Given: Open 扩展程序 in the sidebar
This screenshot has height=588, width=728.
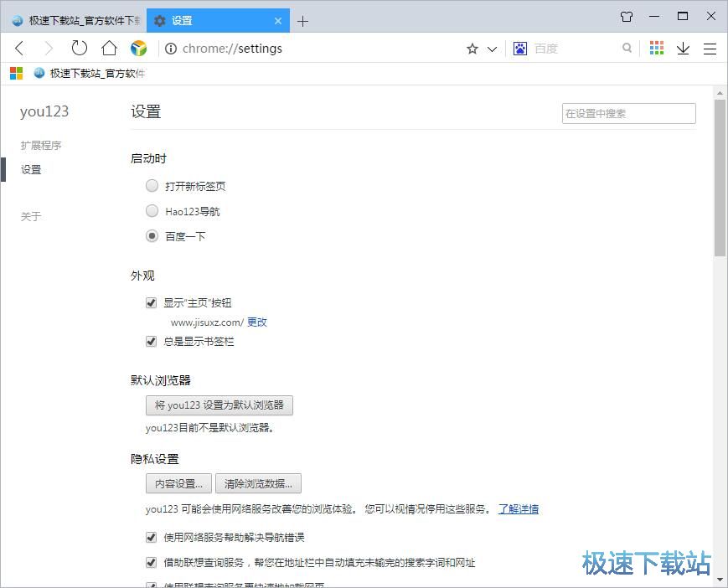Looking at the screenshot, I should coord(41,145).
